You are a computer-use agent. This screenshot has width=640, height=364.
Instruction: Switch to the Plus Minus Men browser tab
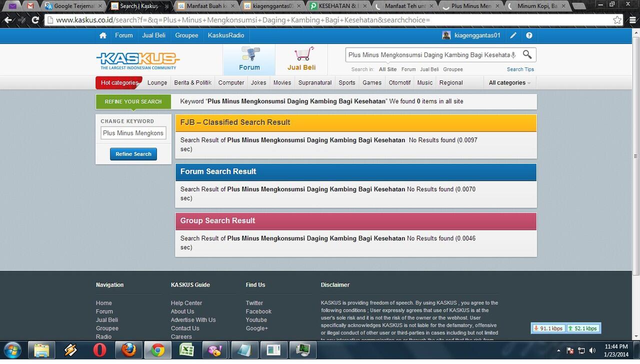[x=471, y=6]
